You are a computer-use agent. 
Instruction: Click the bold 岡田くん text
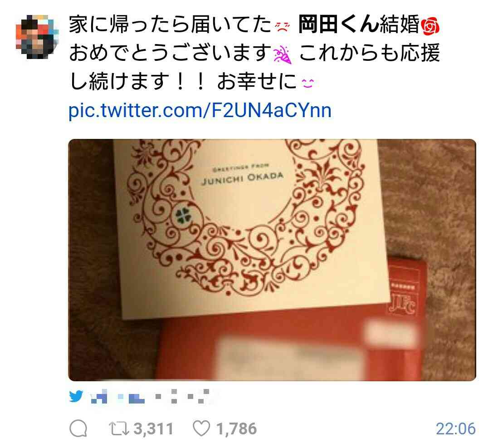pos(339,25)
